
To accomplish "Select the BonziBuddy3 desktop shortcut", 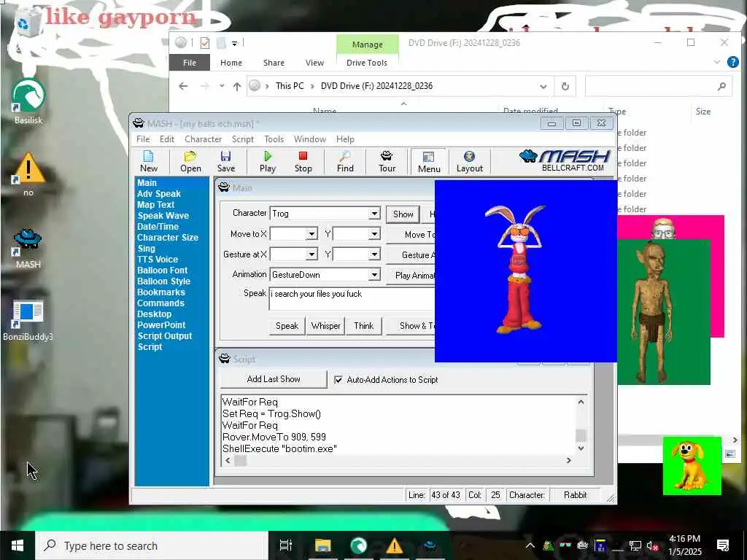I will 28,321.
